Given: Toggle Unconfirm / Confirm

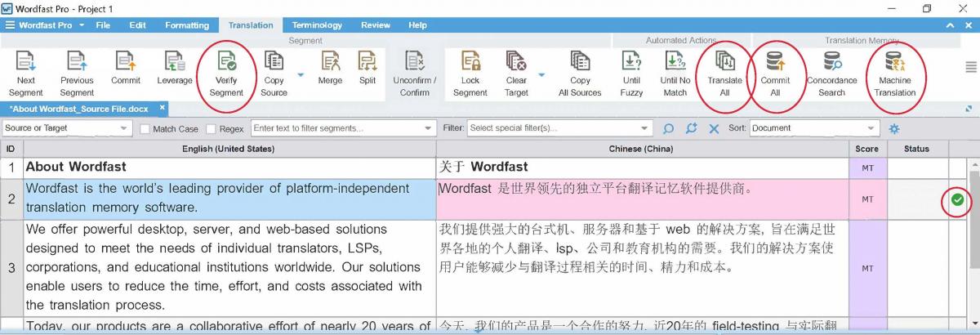Looking at the screenshot, I should [x=415, y=73].
